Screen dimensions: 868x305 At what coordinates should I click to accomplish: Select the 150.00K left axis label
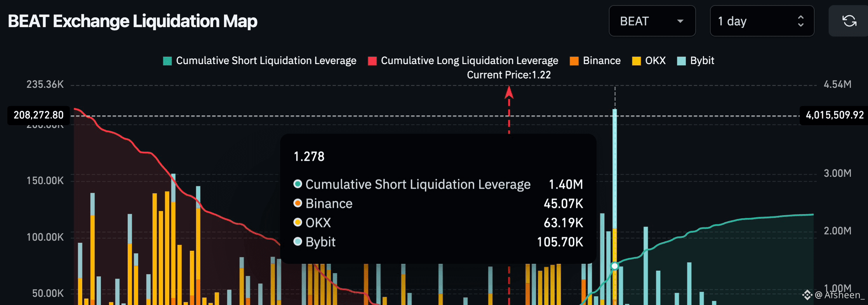[x=45, y=181]
